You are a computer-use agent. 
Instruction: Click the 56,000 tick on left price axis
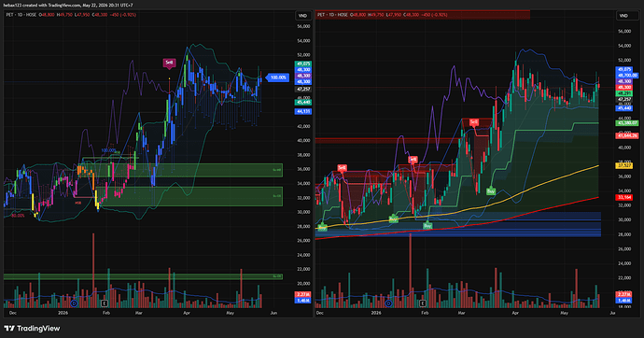coord(303,26)
